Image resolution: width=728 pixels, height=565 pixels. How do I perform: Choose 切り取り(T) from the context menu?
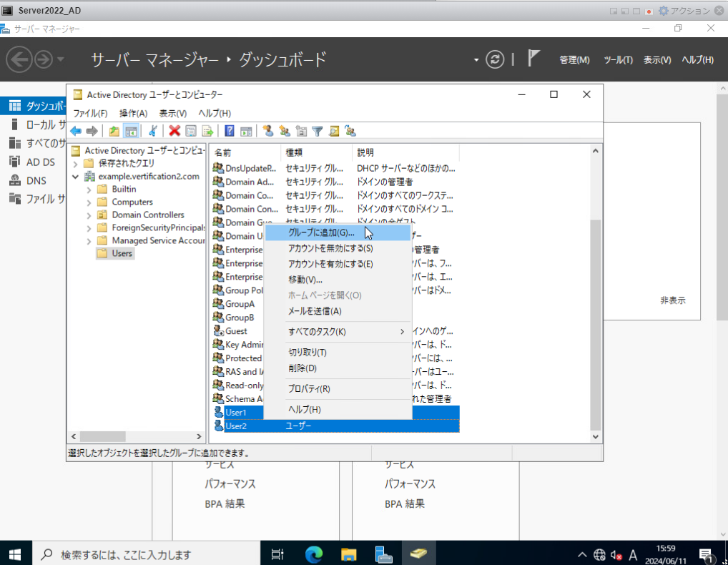(338, 353)
